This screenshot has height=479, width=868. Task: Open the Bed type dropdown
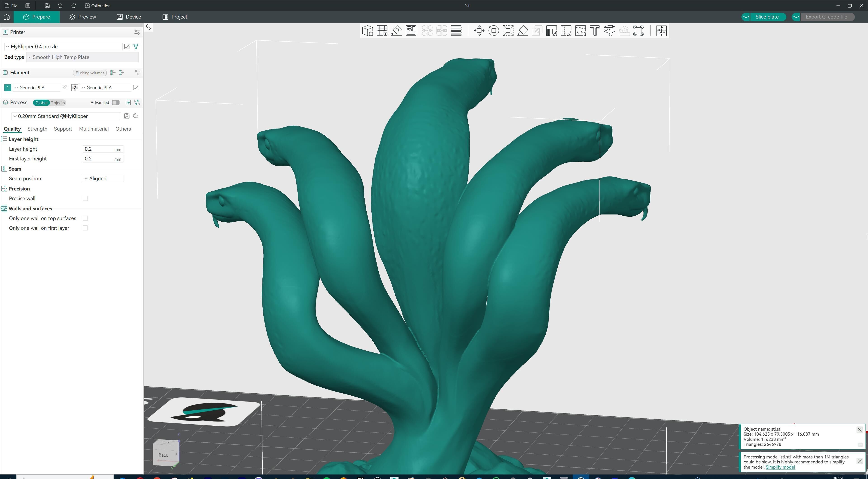click(82, 57)
